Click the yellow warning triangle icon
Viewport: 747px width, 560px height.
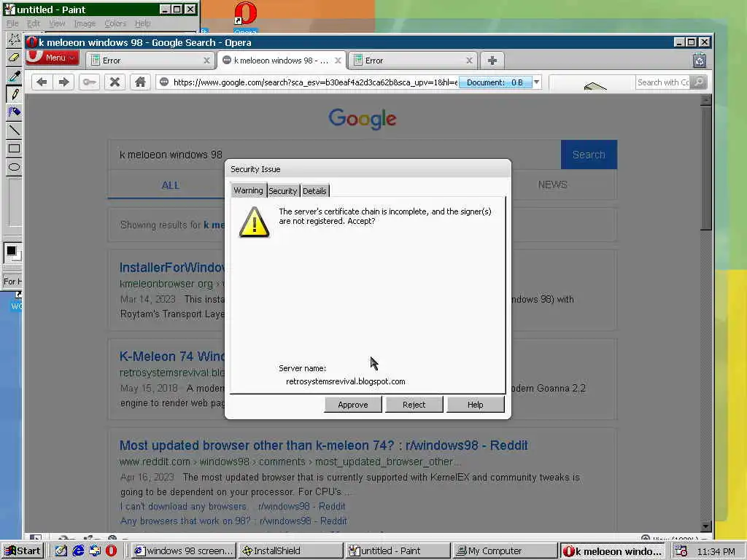click(254, 222)
